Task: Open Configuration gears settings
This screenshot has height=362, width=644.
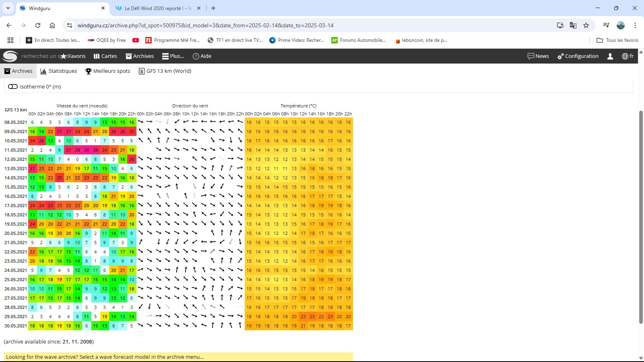Action: point(578,56)
